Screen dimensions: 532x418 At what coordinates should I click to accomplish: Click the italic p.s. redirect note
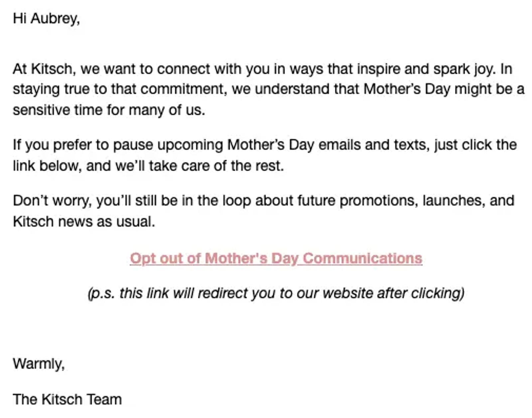tap(276, 293)
